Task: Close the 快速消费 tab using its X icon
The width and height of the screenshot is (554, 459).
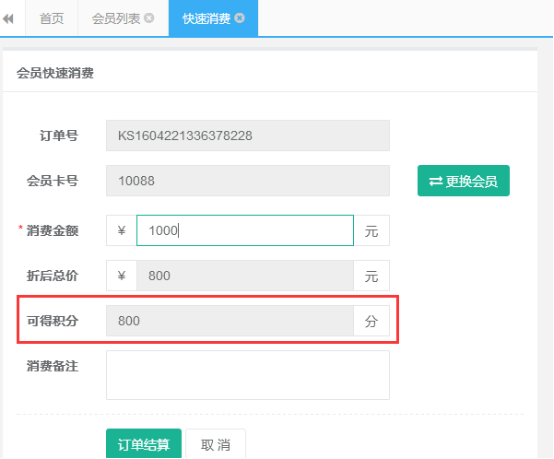Action: click(x=240, y=18)
